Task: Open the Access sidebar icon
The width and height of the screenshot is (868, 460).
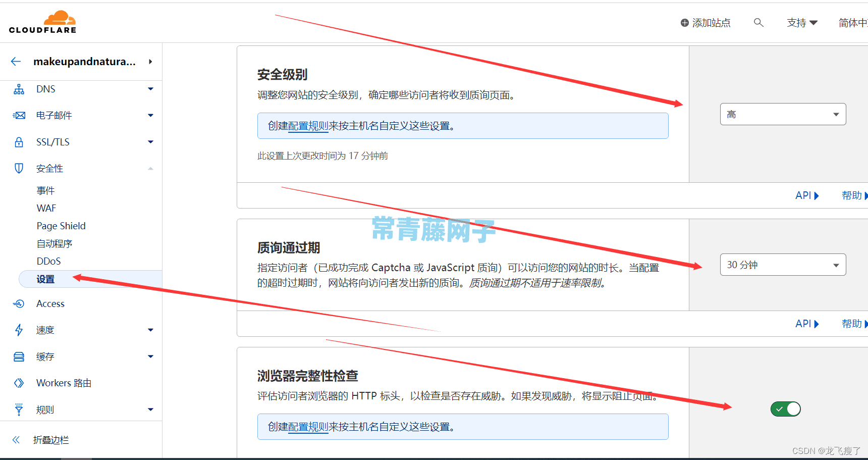Action: (x=19, y=303)
